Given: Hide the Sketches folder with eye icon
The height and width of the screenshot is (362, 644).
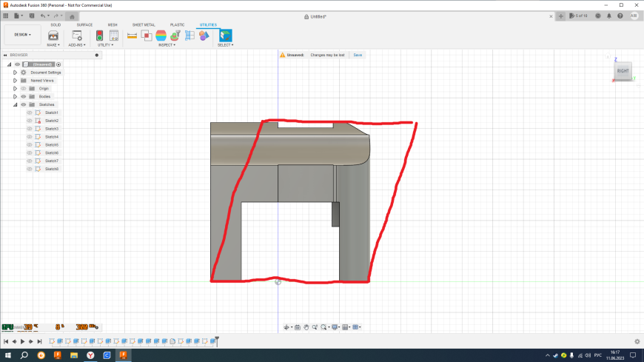Looking at the screenshot, I should [24, 104].
